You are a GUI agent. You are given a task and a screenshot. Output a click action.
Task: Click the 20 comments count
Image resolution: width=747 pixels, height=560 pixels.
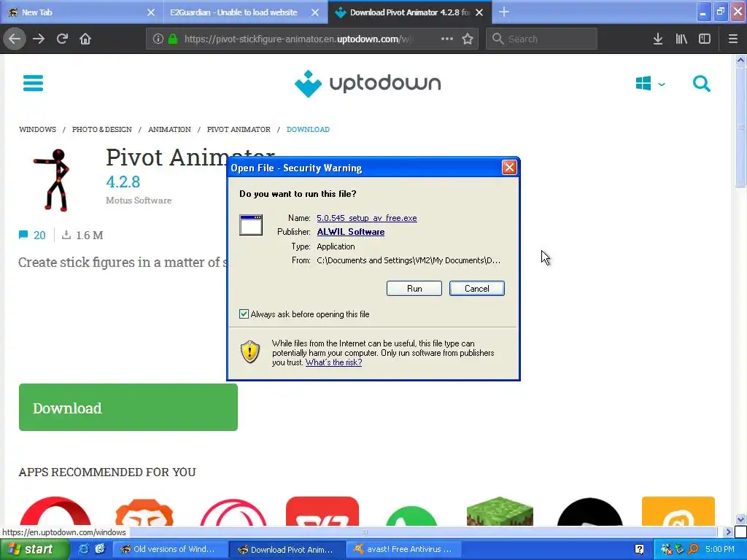coord(39,236)
